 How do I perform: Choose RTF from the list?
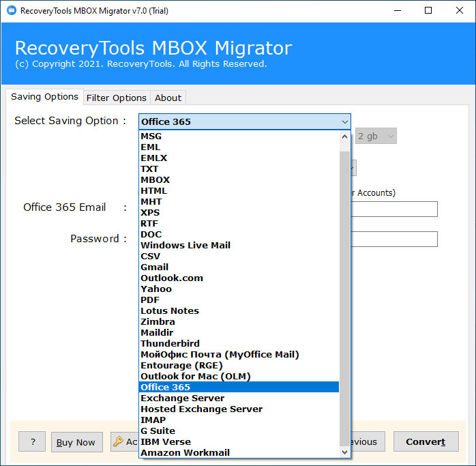point(239,224)
